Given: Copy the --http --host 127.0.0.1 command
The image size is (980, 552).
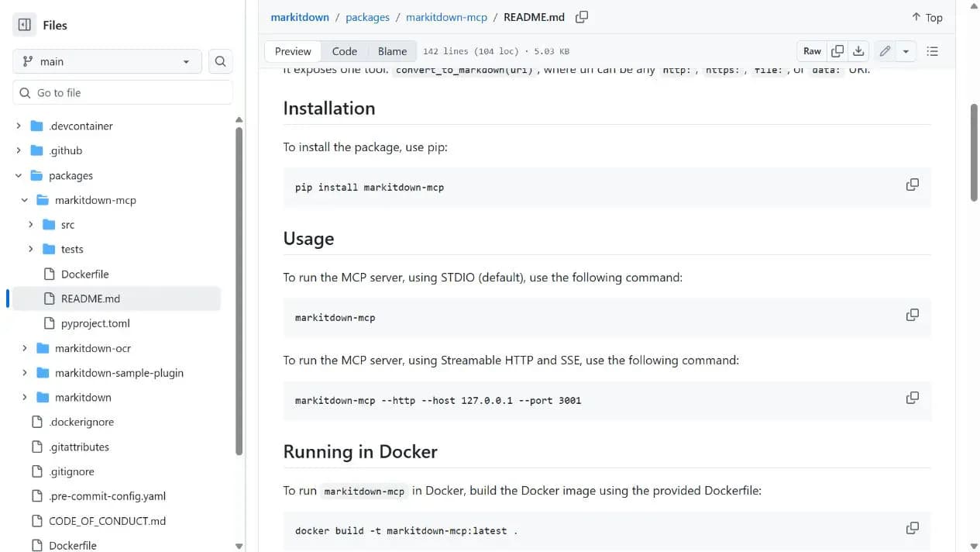Looking at the screenshot, I should [x=913, y=398].
